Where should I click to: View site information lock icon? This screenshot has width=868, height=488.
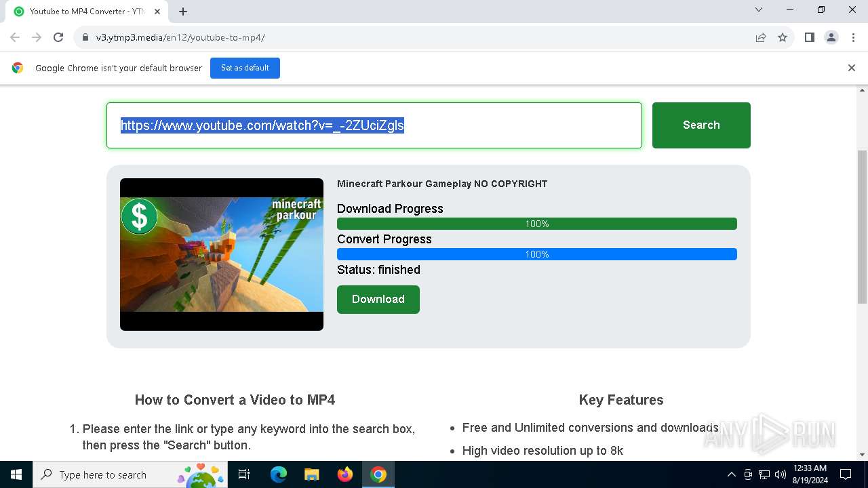(85, 37)
